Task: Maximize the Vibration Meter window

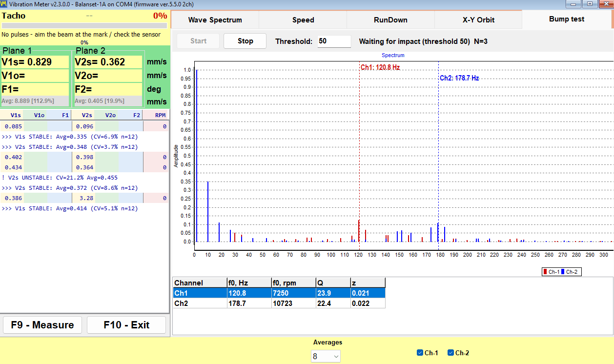Action: coord(590,4)
